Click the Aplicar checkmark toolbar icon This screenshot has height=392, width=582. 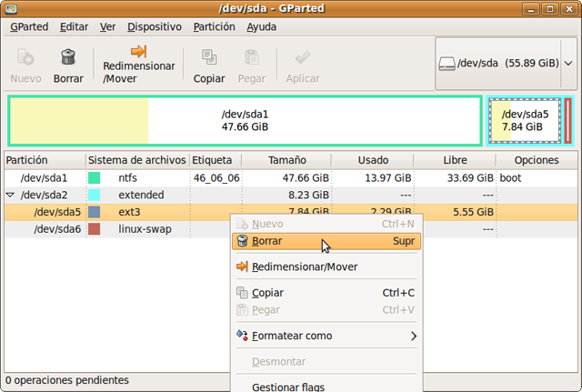tap(302, 58)
